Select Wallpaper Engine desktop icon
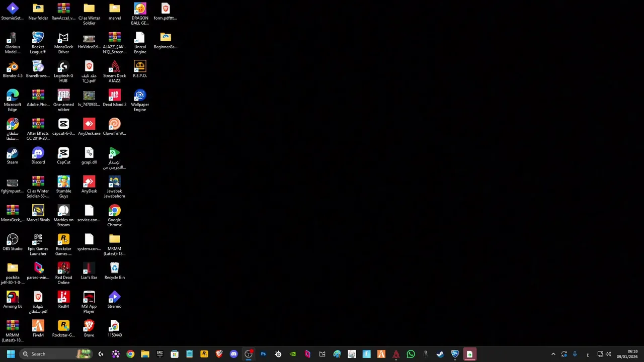The image size is (644, 362). pyautogui.click(x=140, y=101)
